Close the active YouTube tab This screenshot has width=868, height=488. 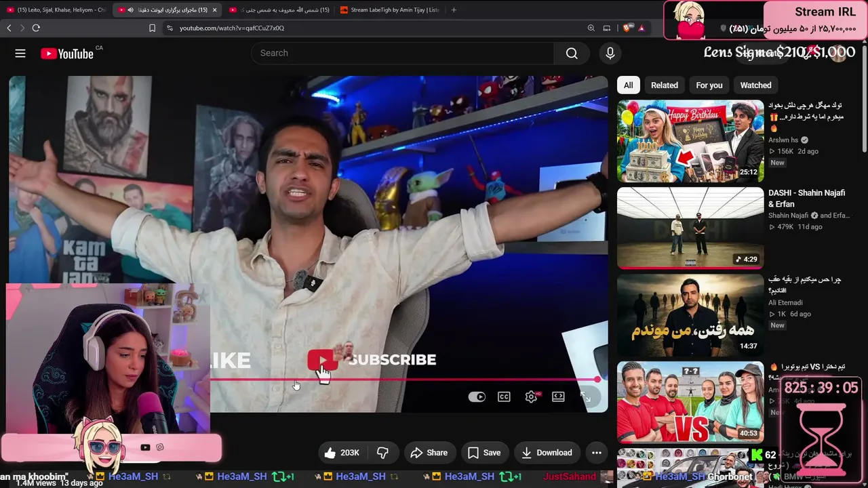click(x=214, y=9)
